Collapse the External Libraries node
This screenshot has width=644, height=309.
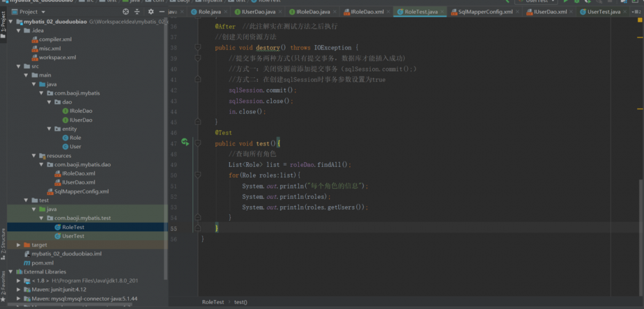(x=10, y=272)
